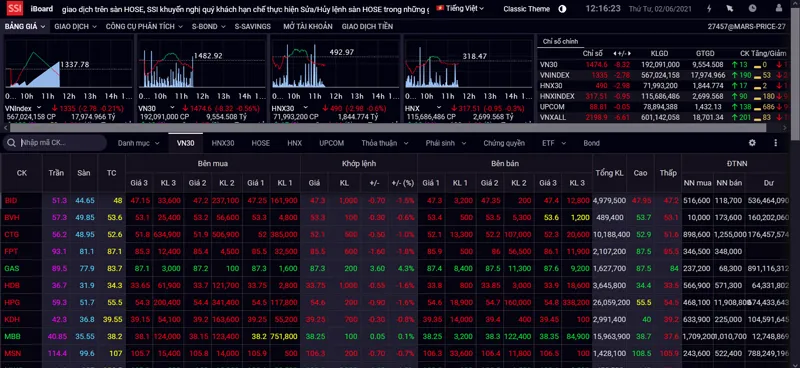Screen dimensions: 800x368
Task: Expand the CÔNG CỤ PHÂN TÍCH menu
Action: tap(144, 27)
